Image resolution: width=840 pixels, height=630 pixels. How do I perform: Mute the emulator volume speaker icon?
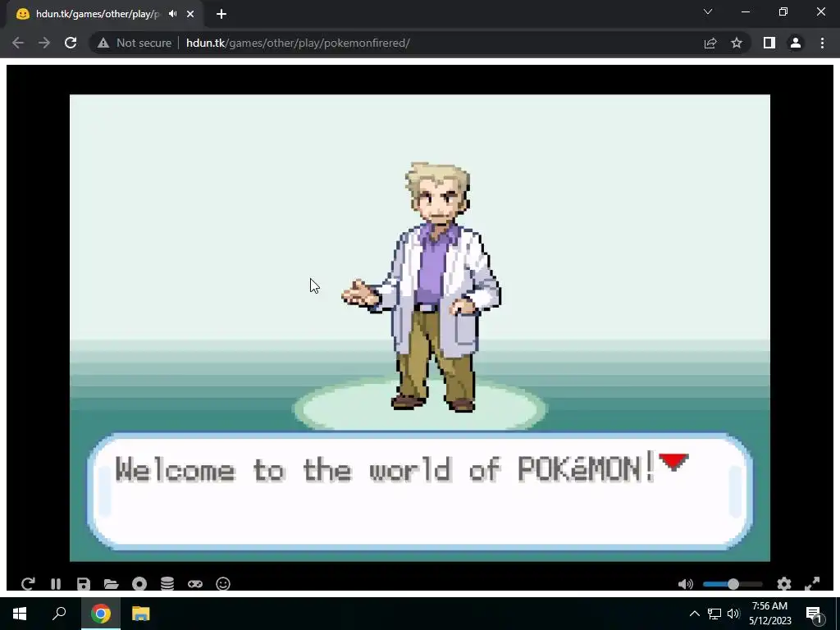pos(685,584)
